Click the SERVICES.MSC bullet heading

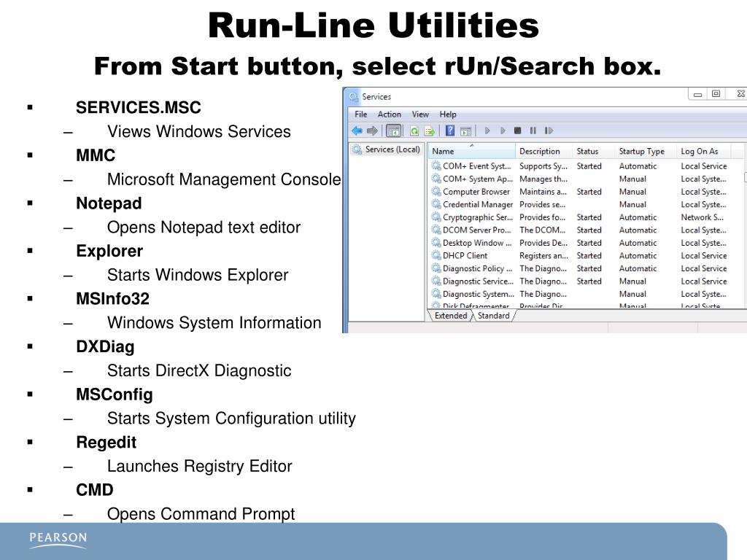click(139, 108)
